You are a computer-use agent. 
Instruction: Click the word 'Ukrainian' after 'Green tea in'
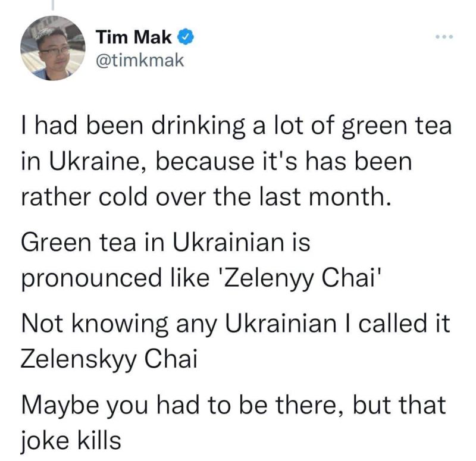pyautogui.click(x=228, y=243)
